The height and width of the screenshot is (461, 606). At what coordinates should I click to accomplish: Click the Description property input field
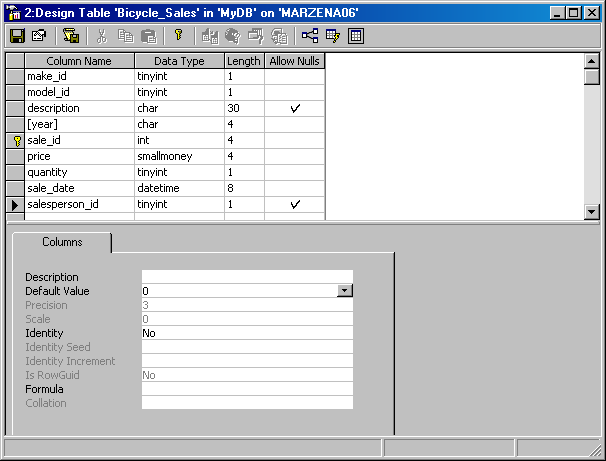247,277
